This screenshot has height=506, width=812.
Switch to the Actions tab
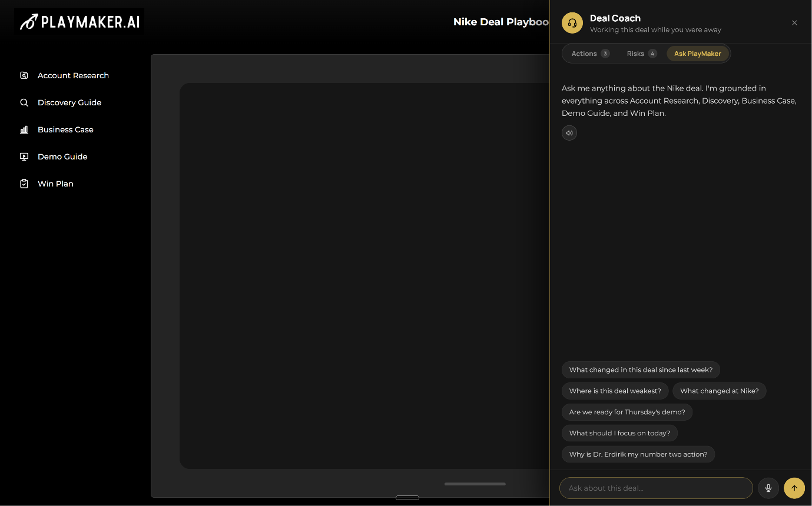[591, 54]
